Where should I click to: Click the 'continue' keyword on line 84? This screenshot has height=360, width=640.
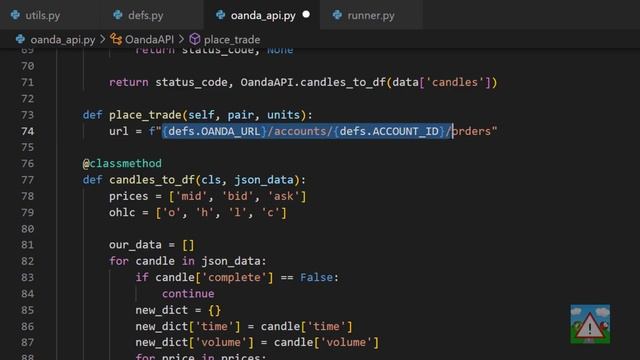point(188,294)
